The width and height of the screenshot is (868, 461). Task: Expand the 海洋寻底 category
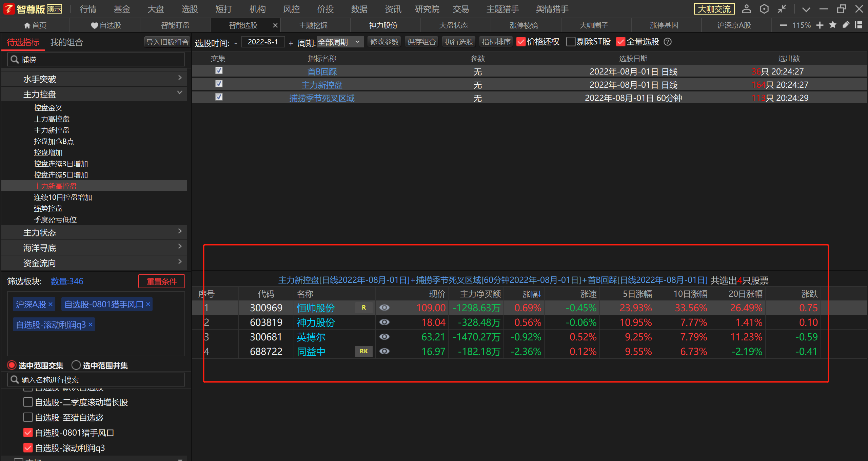tap(94, 248)
